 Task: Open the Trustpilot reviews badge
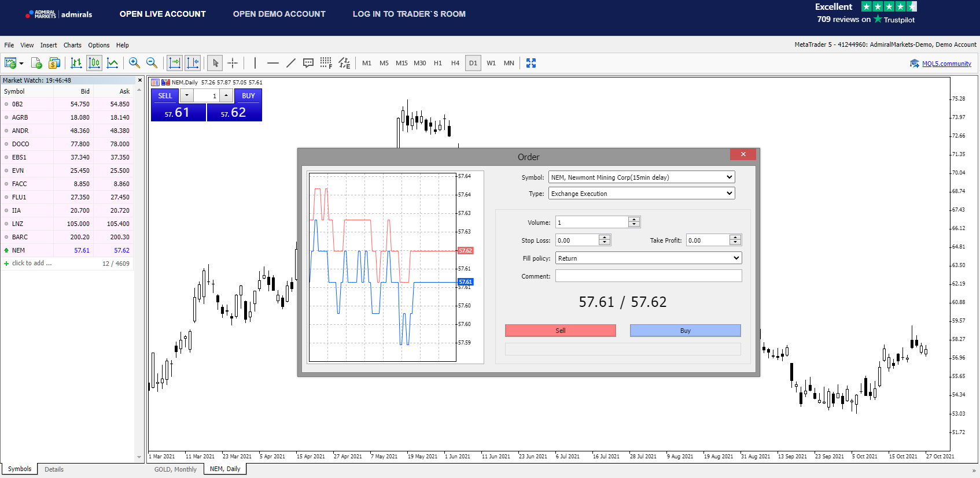[865, 13]
